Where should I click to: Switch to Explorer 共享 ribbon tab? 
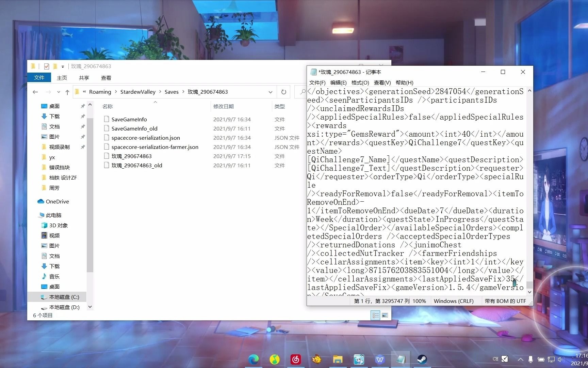coord(84,78)
